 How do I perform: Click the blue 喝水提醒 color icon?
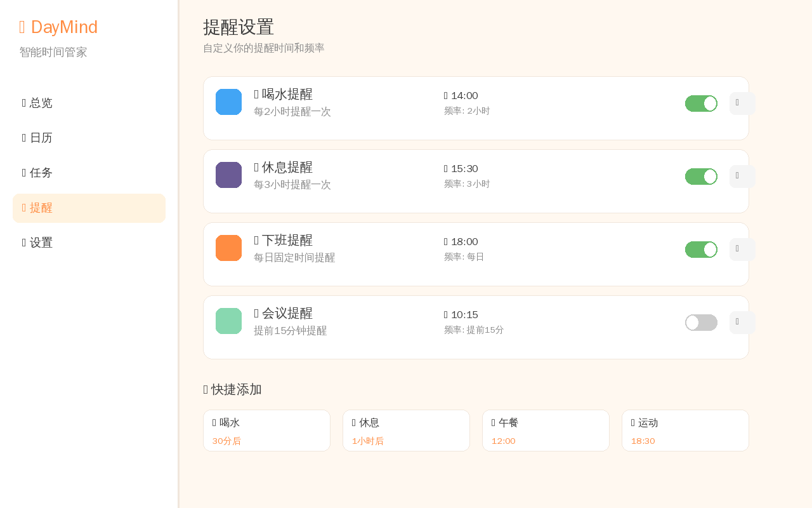click(228, 102)
